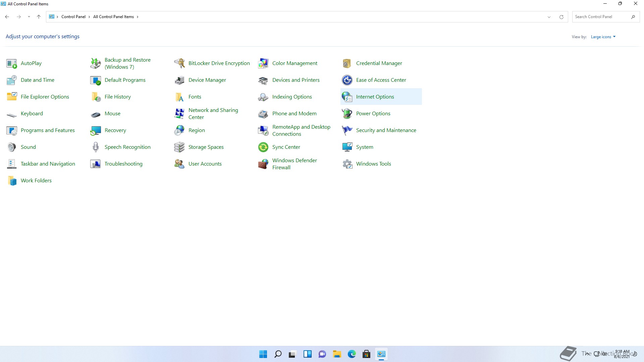Open BitLocker Drive Encryption icon
The image size is (644, 362).
click(x=179, y=63)
